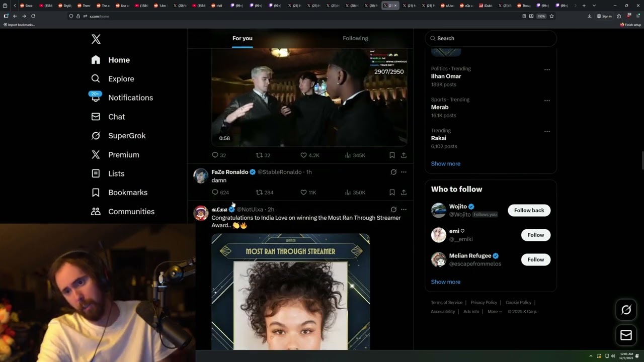Show more trending topics

point(446,163)
